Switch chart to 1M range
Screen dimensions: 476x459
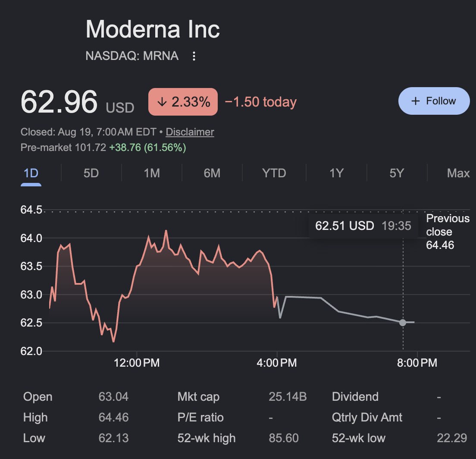151,173
